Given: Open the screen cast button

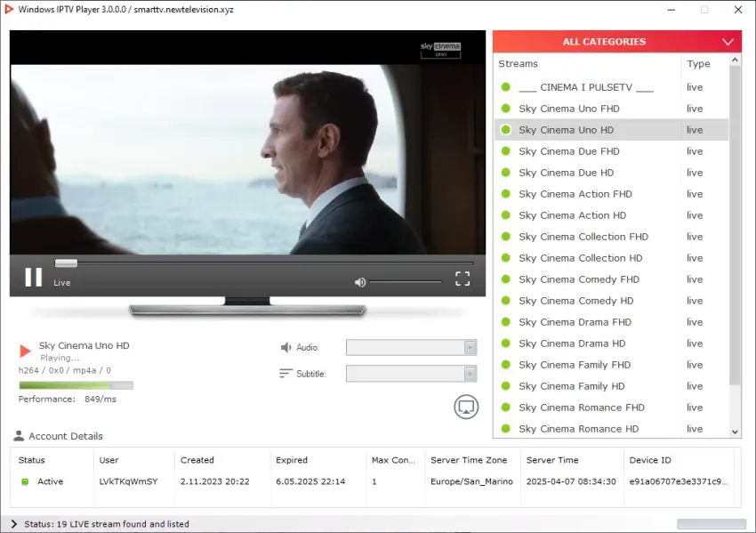Looking at the screenshot, I should 466,407.
